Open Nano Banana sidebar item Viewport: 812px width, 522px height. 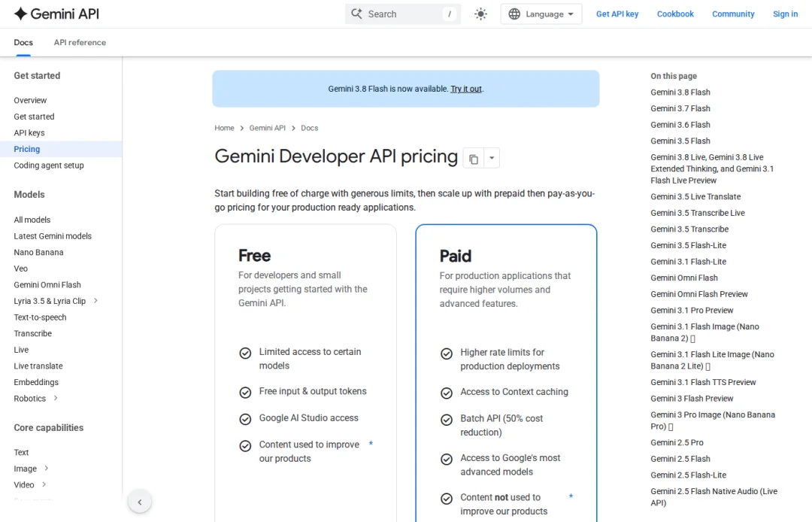39,252
